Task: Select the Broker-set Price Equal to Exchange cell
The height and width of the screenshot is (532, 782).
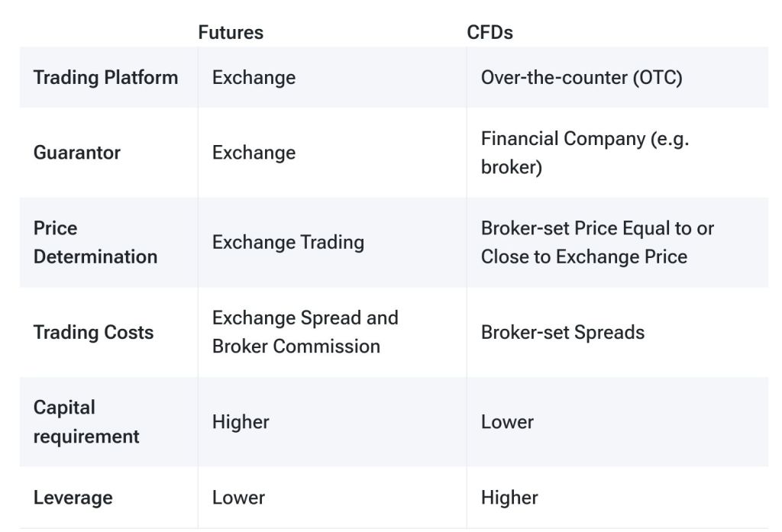Action: coord(597,242)
